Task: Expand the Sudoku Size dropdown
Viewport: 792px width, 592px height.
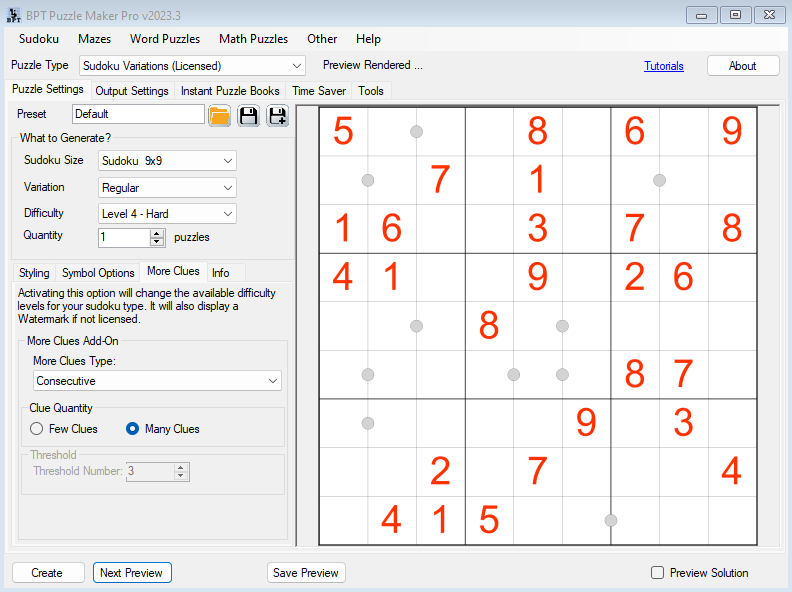Action: tap(167, 161)
